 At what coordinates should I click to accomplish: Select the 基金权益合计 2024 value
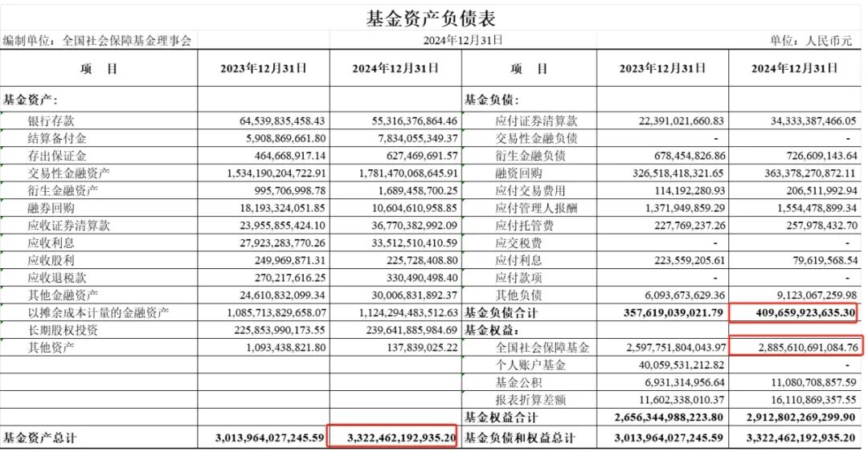pyautogui.click(x=793, y=417)
